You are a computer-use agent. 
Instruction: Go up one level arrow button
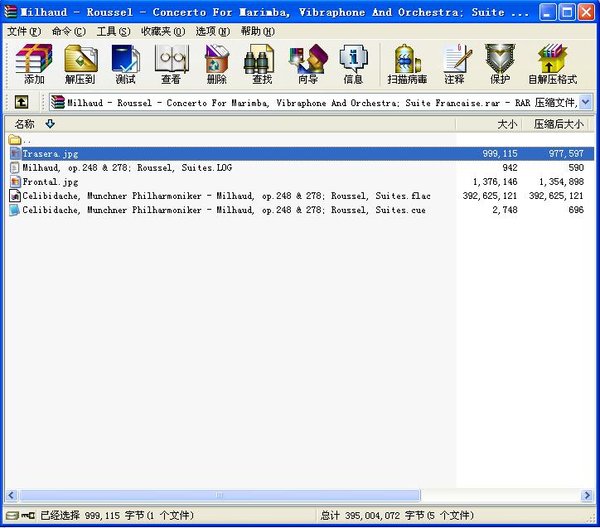pyautogui.click(x=21, y=102)
